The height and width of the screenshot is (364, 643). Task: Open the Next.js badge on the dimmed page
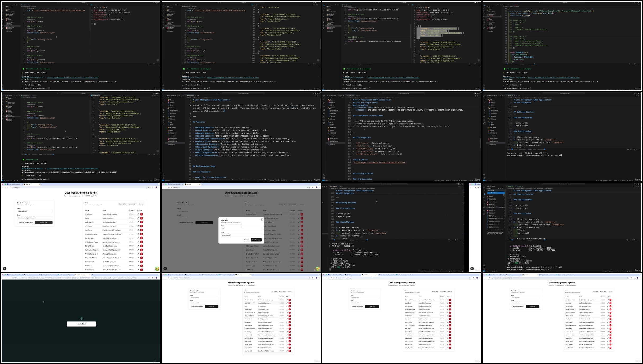pos(165,269)
